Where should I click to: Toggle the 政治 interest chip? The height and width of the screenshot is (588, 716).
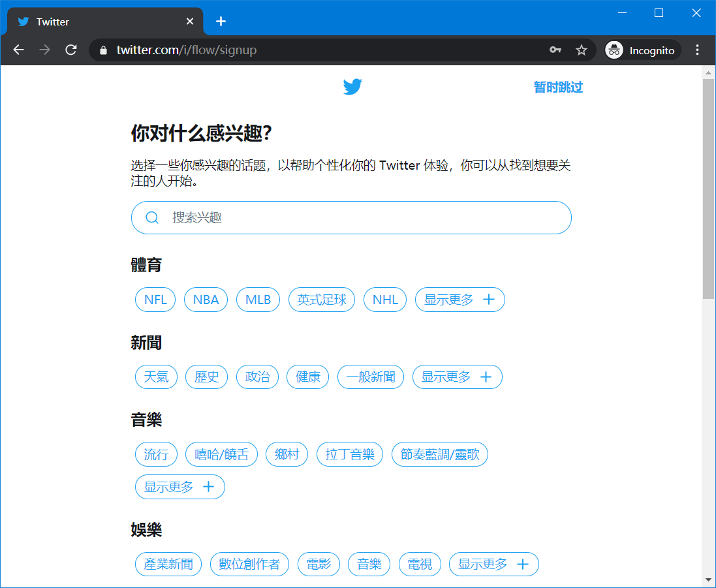(258, 377)
